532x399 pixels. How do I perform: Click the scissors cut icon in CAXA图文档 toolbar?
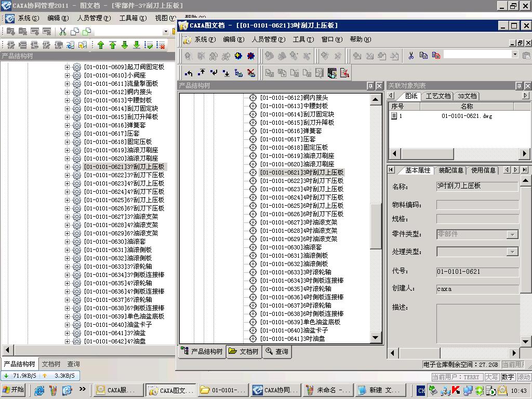(411, 56)
